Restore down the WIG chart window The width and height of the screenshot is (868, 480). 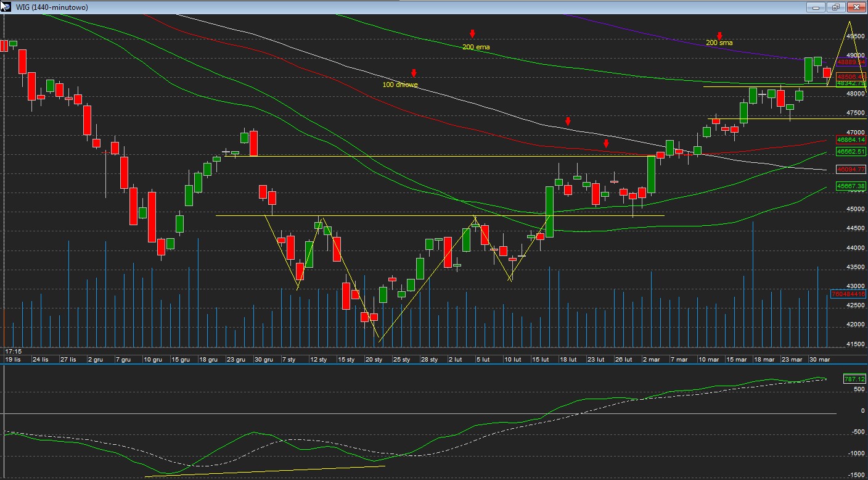point(835,7)
